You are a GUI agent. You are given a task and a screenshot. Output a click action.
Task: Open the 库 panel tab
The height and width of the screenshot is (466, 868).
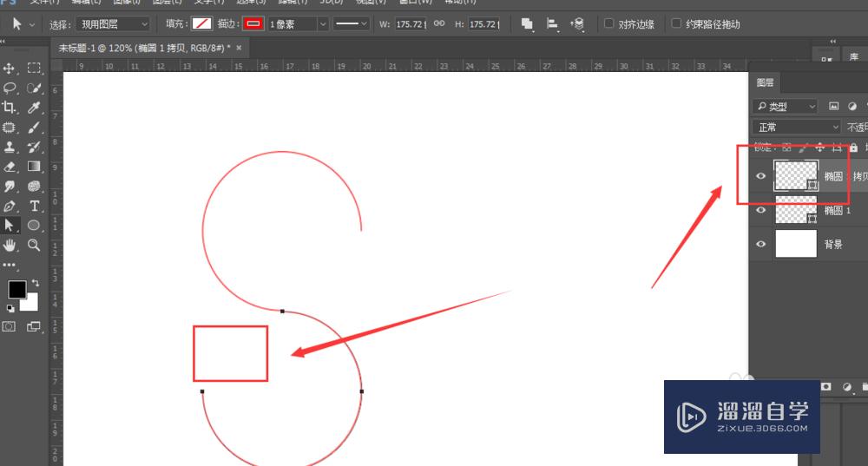(853, 56)
